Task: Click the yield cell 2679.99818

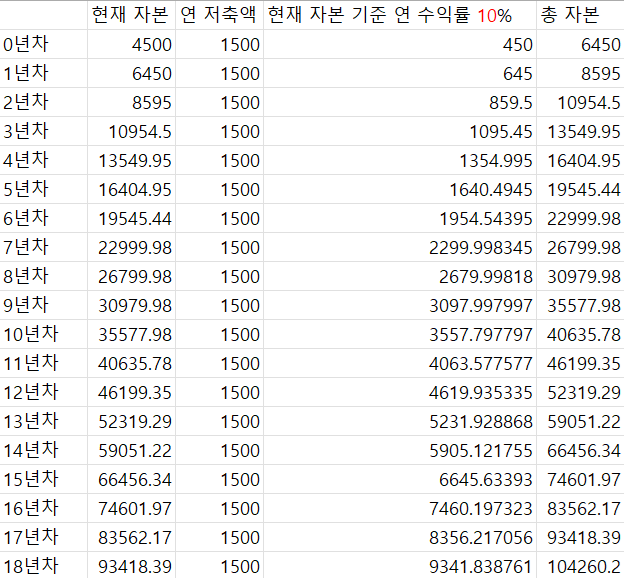Action: [x=400, y=277]
